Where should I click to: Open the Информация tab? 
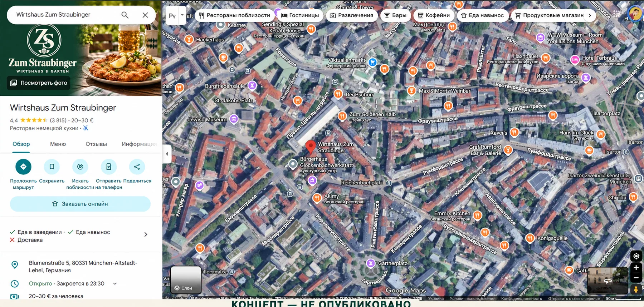[139, 144]
